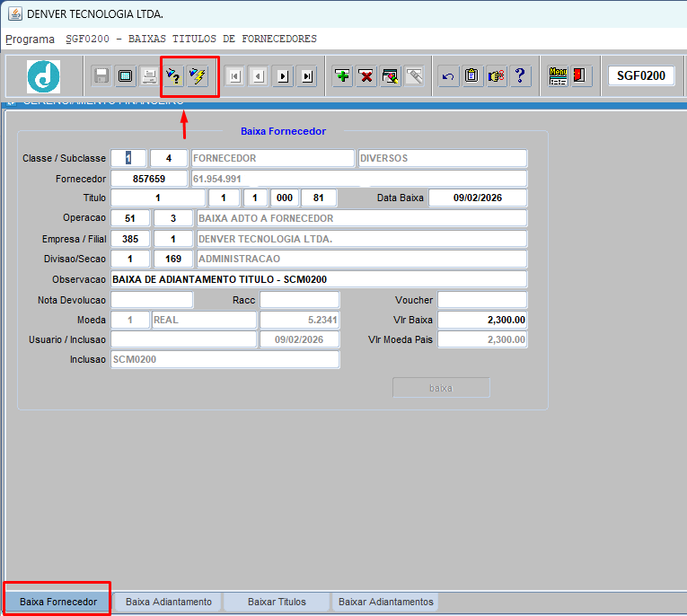Click the Save diskette icon in toolbar
The height and width of the screenshot is (616, 687).
[x=101, y=76]
